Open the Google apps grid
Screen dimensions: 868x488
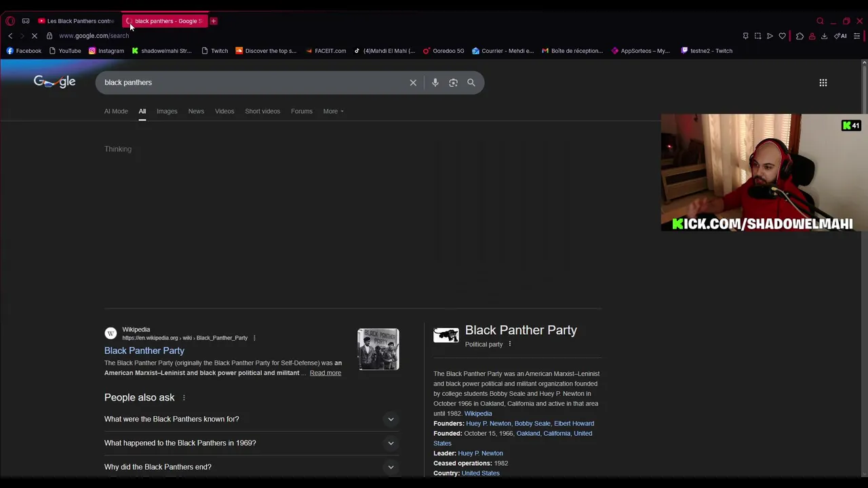tap(823, 83)
